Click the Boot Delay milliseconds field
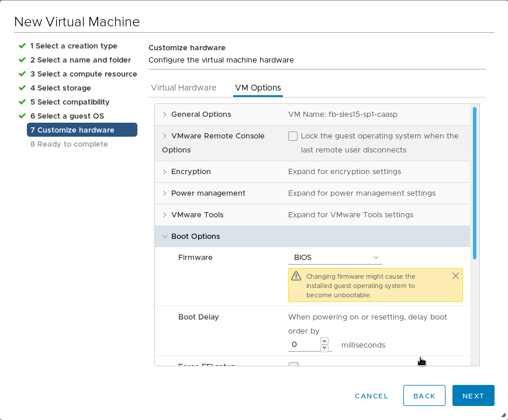508x420 pixels. coord(304,345)
